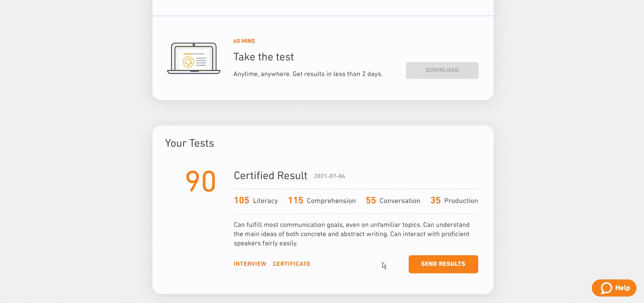Click the 'Certified Result' heading
The height and width of the screenshot is (303, 644).
[x=270, y=175]
